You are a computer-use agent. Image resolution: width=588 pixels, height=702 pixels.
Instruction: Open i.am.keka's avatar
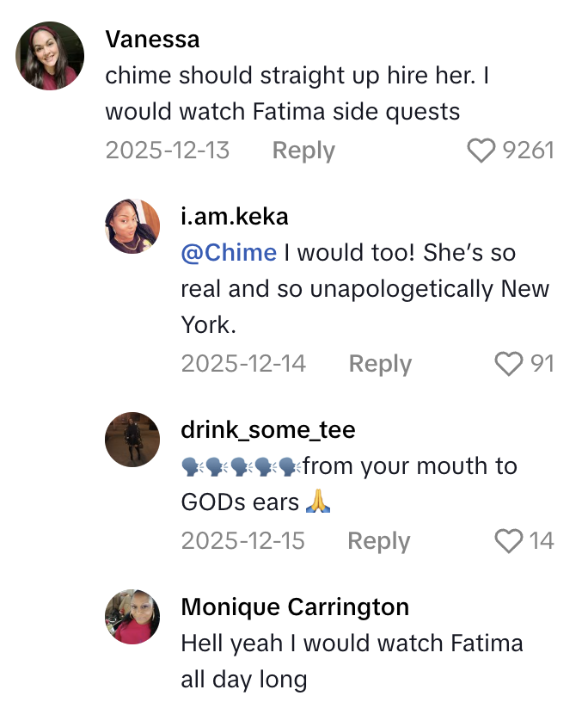click(x=132, y=226)
